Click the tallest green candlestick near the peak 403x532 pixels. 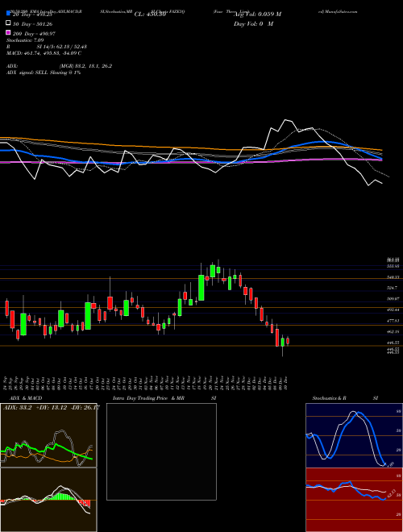201,288
